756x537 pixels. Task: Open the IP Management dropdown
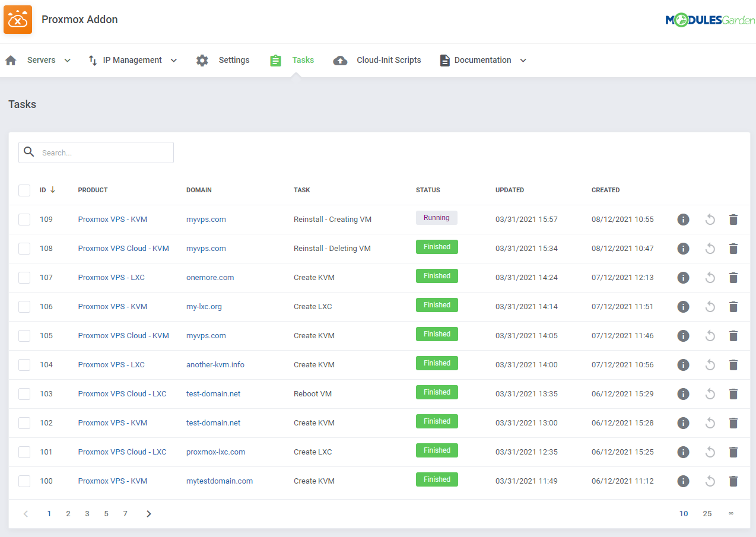pyautogui.click(x=173, y=60)
